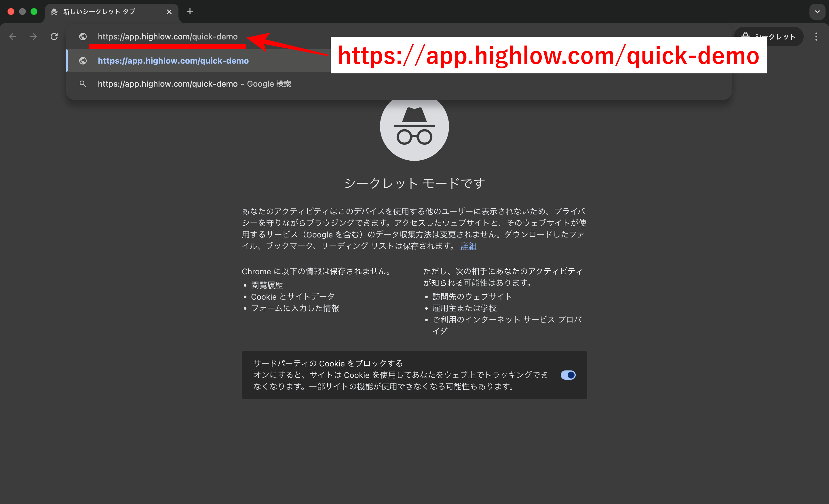Expand the tab search chevron
This screenshot has height=504, width=829.
(817, 12)
